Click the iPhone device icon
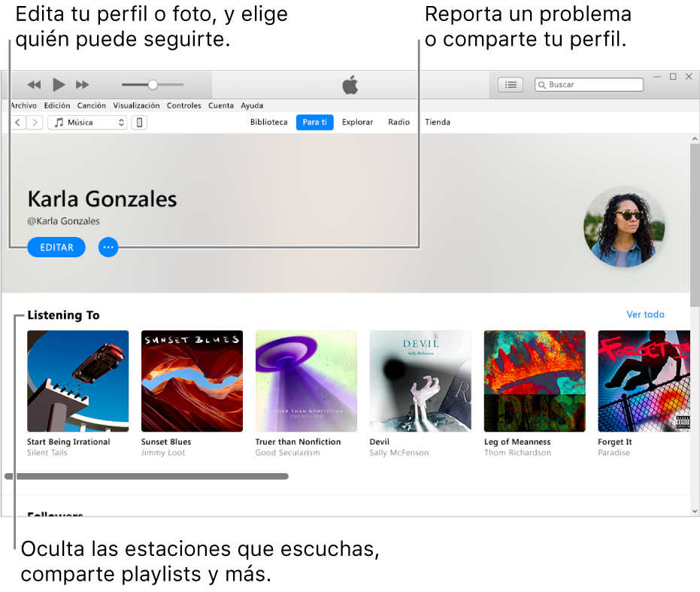This screenshot has width=700, height=592. click(139, 122)
